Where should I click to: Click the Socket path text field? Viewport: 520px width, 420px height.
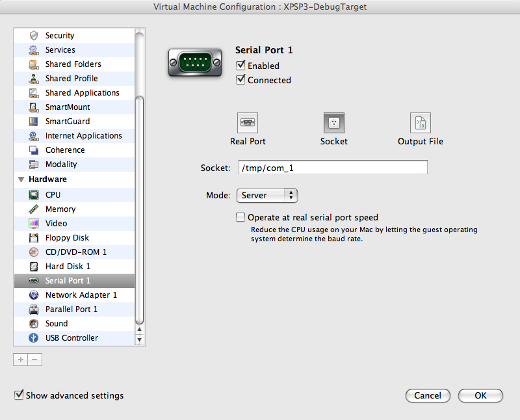tap(331, 168)
